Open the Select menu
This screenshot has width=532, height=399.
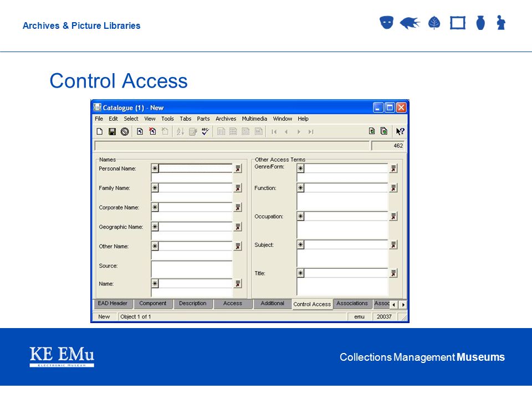[x=131, y=119]
